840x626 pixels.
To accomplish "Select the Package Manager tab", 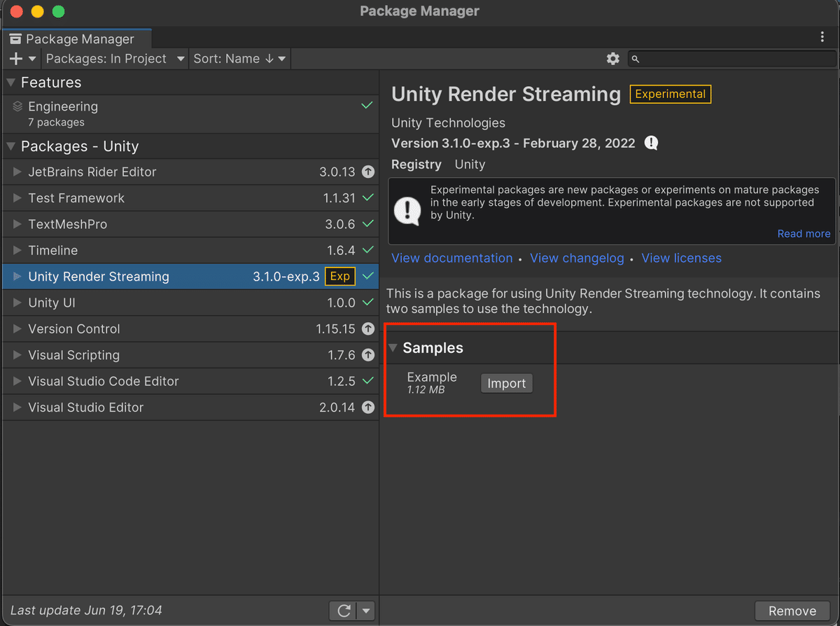I will pos(76,39).
